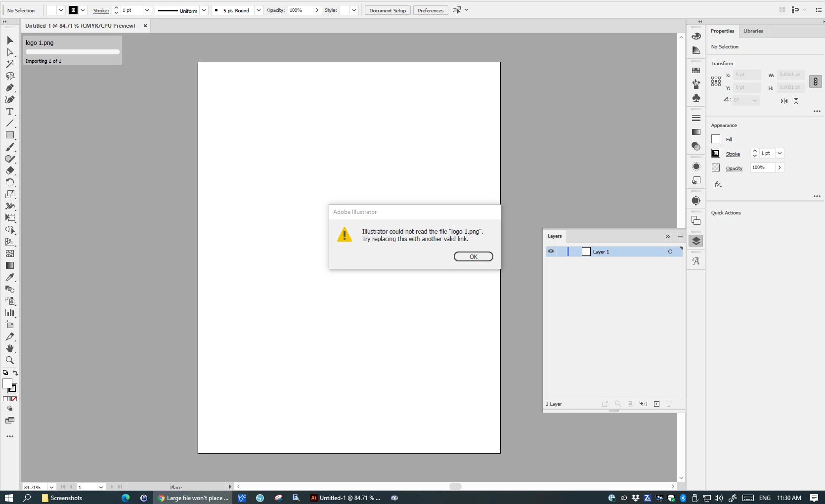Select the Artboard tool
The height and width of the screenshot is (504, 825).
10,325
